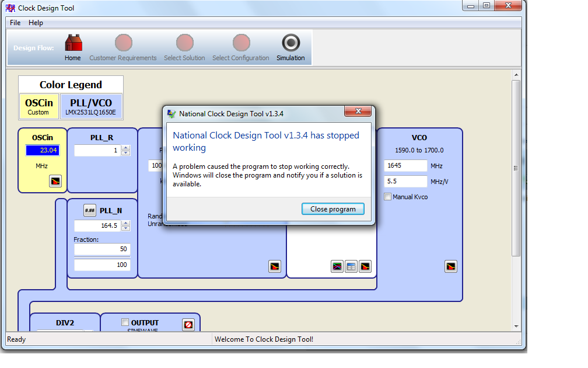Click the vertical scrollbar up arrow
The height and width of the screenshot is (368, 588).
(516, 75)
